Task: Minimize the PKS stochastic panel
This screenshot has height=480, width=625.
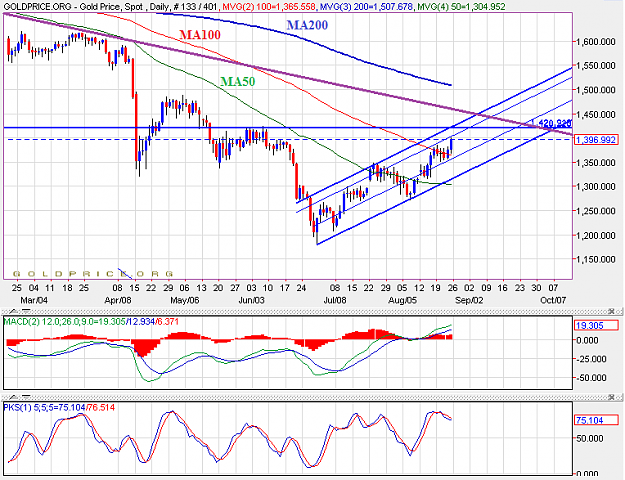Action: 26,397
